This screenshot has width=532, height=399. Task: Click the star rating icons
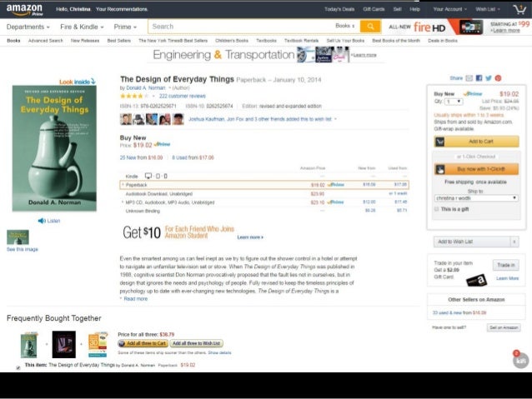pos(134,97)
